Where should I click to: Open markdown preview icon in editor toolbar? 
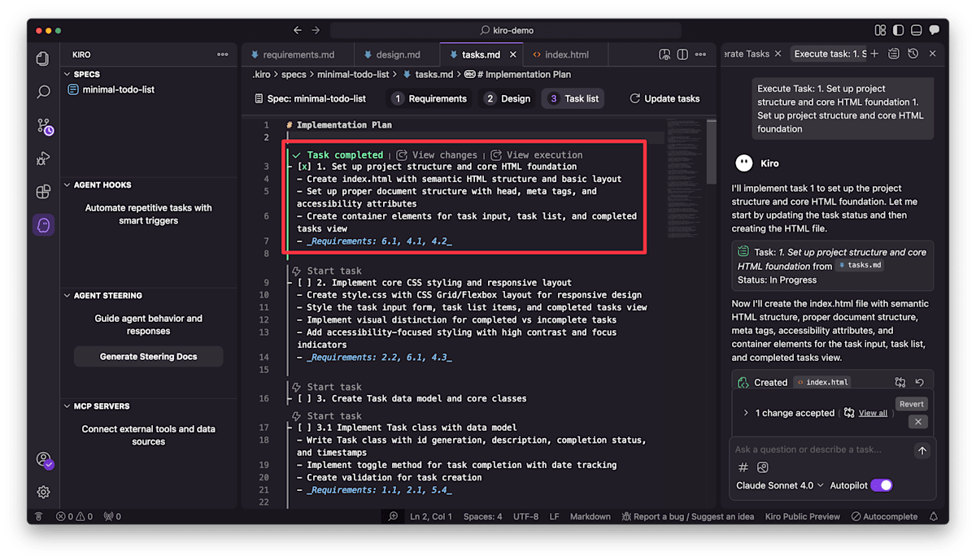(x=664, y=54)
